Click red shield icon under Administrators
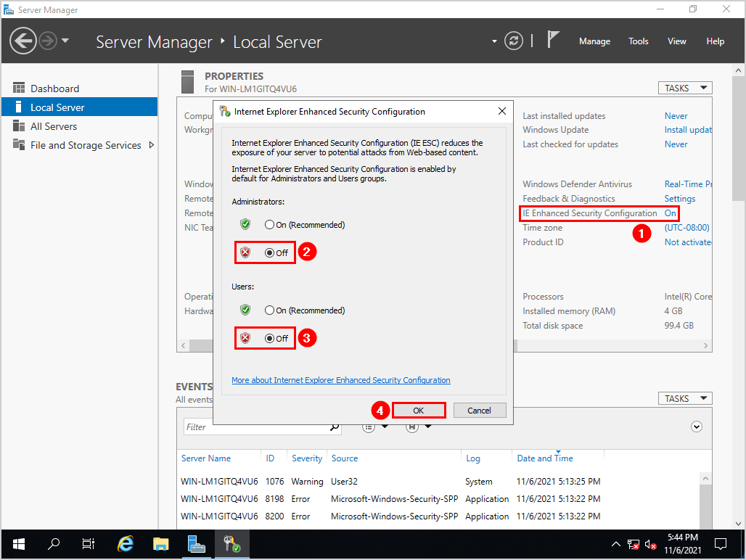 coord(245,252)
